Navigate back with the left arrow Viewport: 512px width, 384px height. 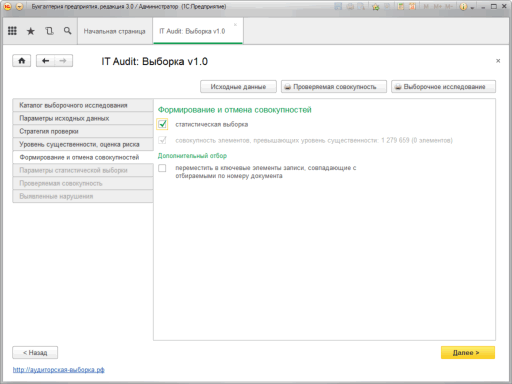coord(45,61)
